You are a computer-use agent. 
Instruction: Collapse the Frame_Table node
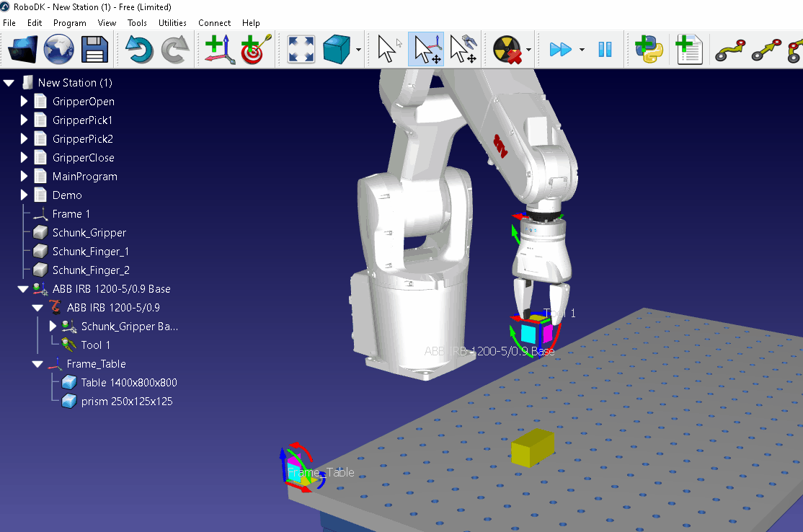(37, 364)
